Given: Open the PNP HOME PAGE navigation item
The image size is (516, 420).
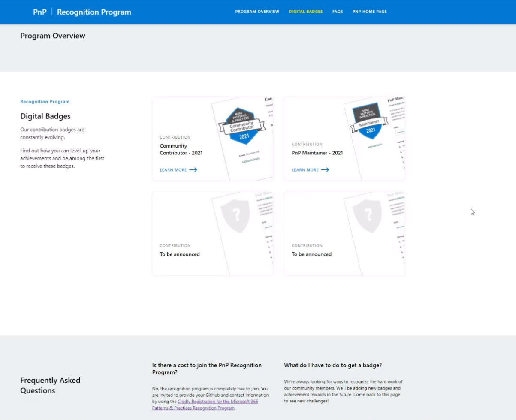Looking at the screenshot, I should tap(369, 12).
